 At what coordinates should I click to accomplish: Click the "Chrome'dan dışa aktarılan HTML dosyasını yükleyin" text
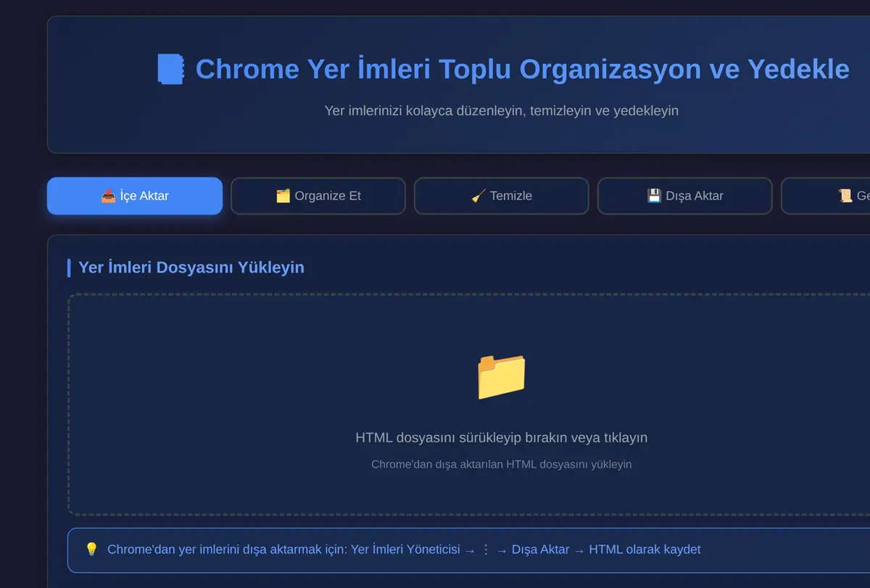[502, 464]
